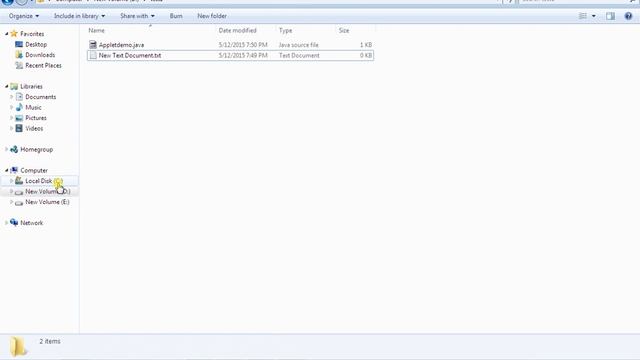Click the New Volume (E:) drive icon

(19, 202)
